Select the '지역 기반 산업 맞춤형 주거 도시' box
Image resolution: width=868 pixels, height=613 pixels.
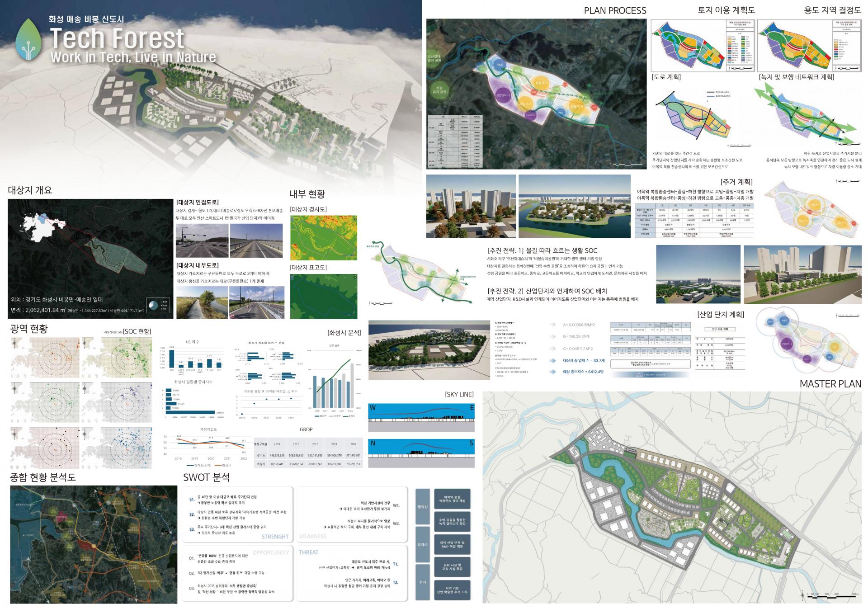pos(452,590)
